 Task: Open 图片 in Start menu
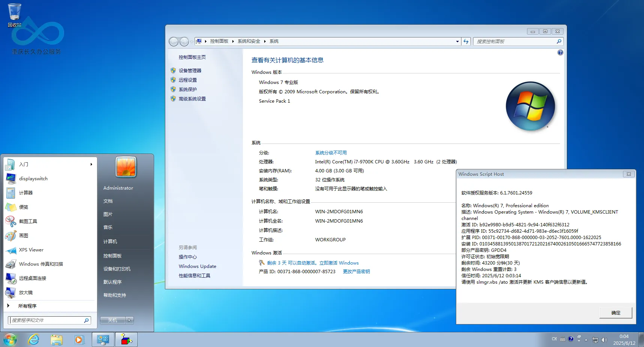pyautogui.click(x=108, y=214)
